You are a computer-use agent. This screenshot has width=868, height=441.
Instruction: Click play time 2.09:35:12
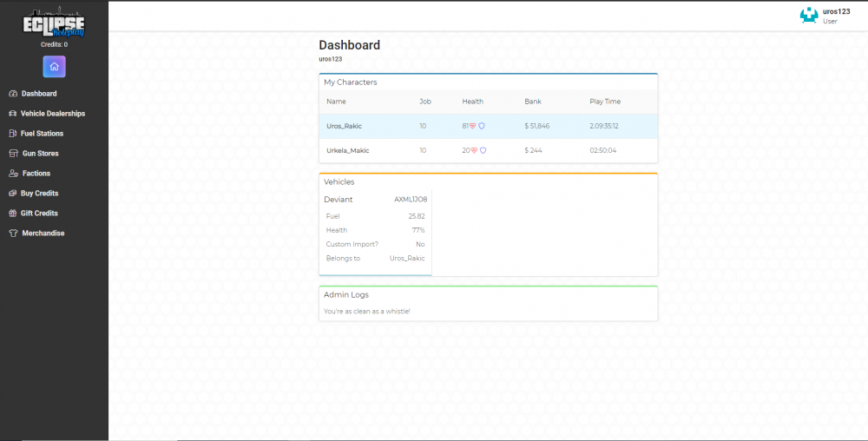604,126
